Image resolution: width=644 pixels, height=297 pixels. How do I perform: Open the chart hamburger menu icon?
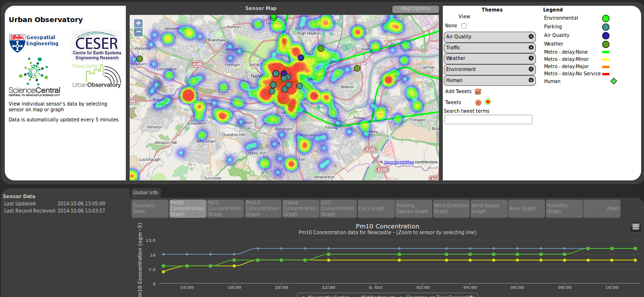[635, 227]
